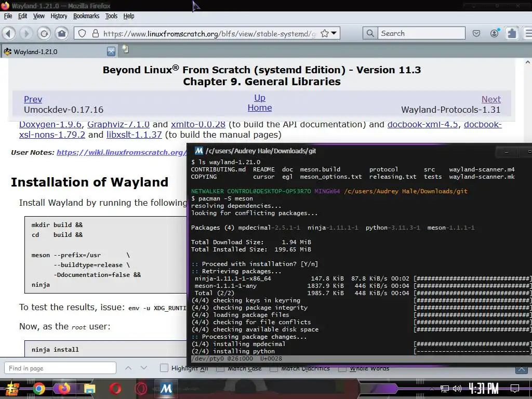
Task: Open the User Notes wiki link
Action: click(121, 152)
